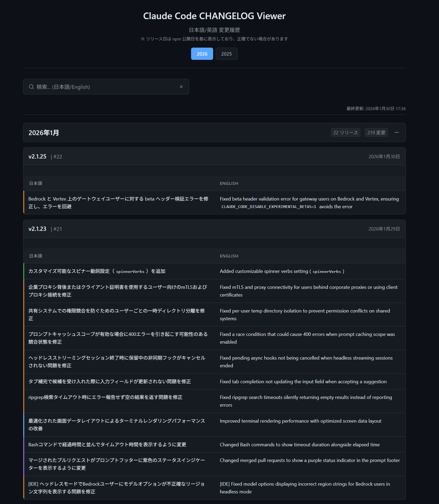Click the English spinnerVerbs code text
Image resolution: width=439 pixels, height=504 pixels.
click(x=327, y=272)
